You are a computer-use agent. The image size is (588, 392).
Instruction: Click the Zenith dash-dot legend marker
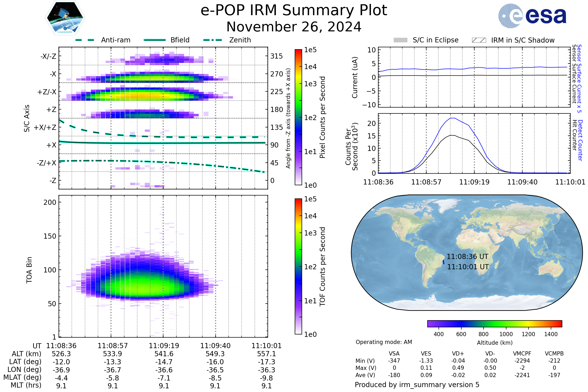[x=213, y=40]
